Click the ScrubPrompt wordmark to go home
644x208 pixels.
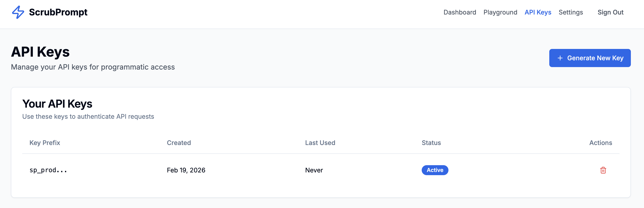[x=58, y=12]
